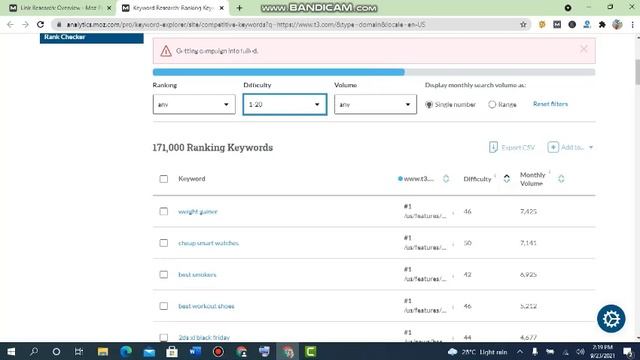
Task: Open taskbar search magnifier
Action: coord(34,351)
